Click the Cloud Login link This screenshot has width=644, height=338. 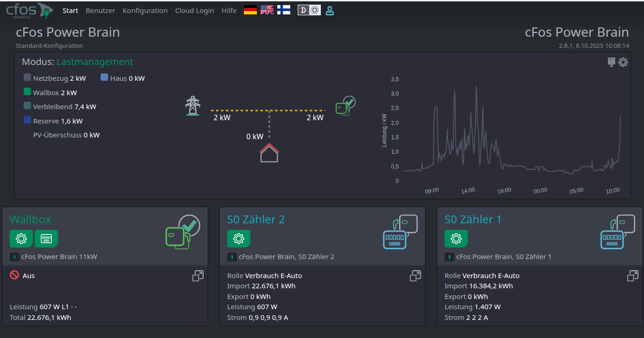[x=194, y=11]
